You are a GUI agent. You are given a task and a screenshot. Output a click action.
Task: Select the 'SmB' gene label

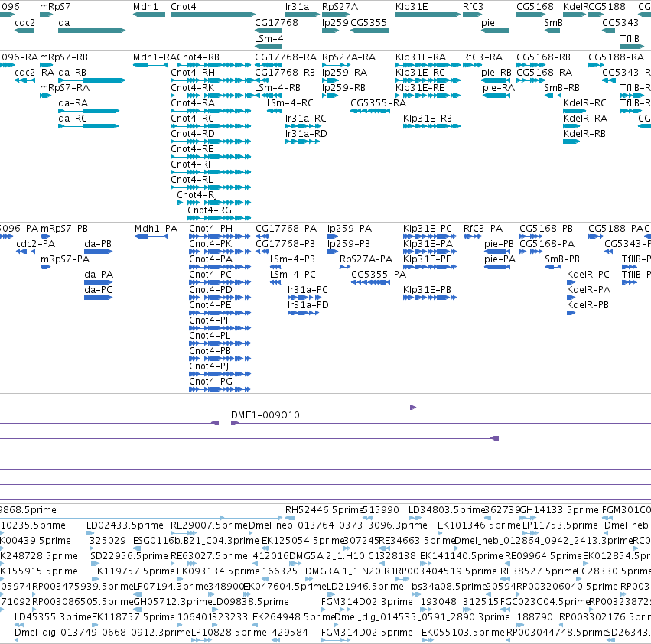[x=553, y=22]
